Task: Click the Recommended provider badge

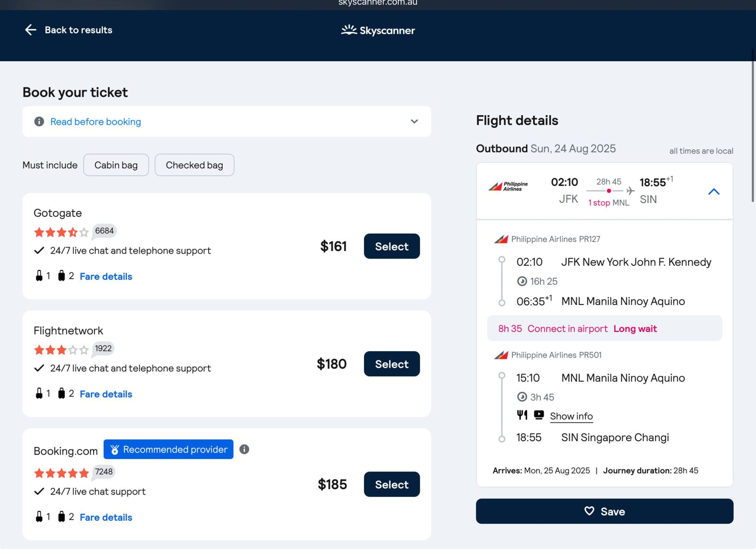Action: [x=168, y=449]
